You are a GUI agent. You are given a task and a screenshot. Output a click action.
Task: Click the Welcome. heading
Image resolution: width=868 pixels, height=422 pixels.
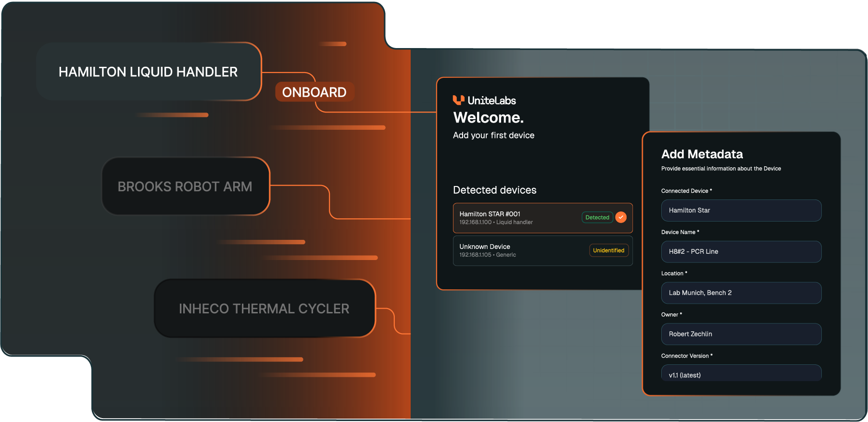489,117
